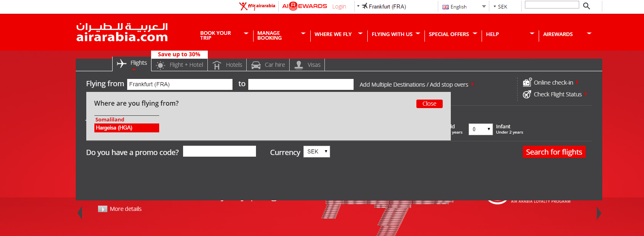Viewport: 644px width, 236px height.
Task: Click the Online check-in suitcase icon
Action: (527, 82)
